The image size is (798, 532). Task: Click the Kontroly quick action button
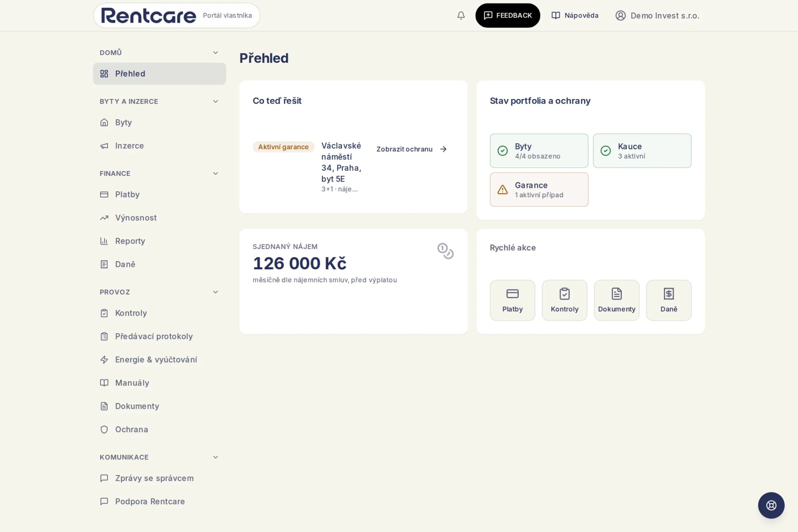click(564, 300)
